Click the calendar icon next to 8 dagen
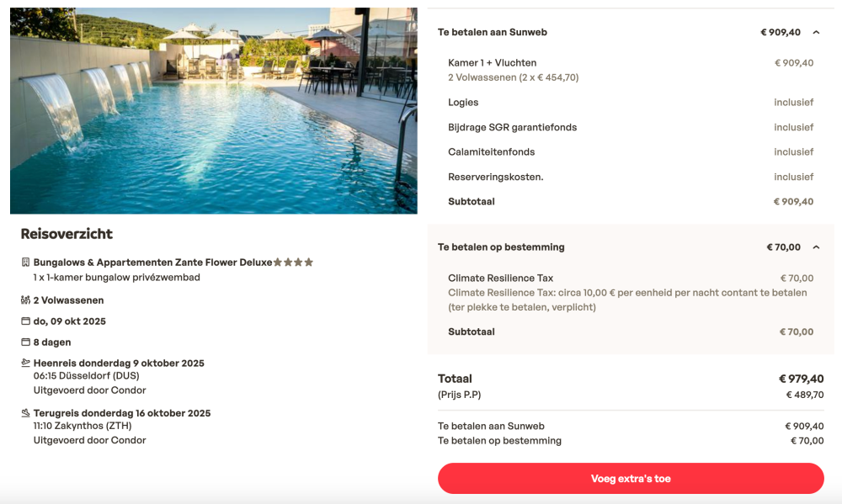This screenshot has height=504, width=842. click(25, 342)
